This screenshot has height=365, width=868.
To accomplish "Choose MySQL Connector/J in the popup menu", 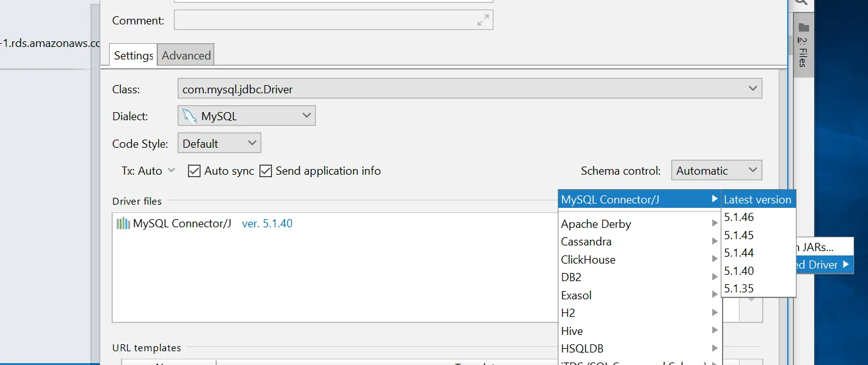I will [639, 200].
